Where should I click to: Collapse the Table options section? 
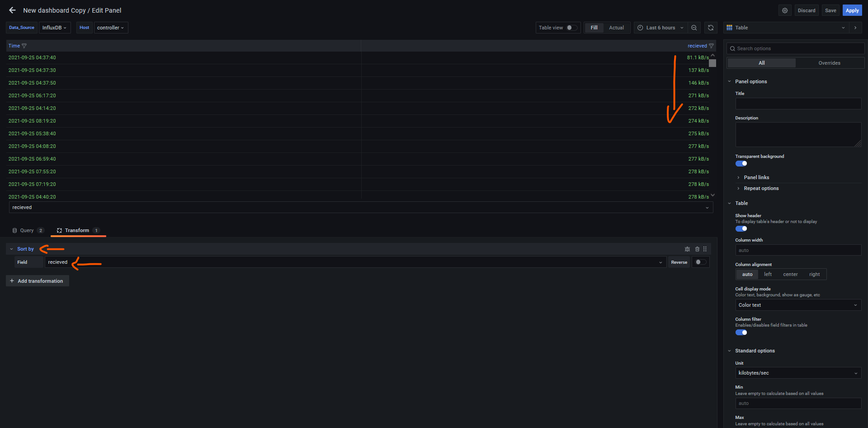click(x=729, y=203)
